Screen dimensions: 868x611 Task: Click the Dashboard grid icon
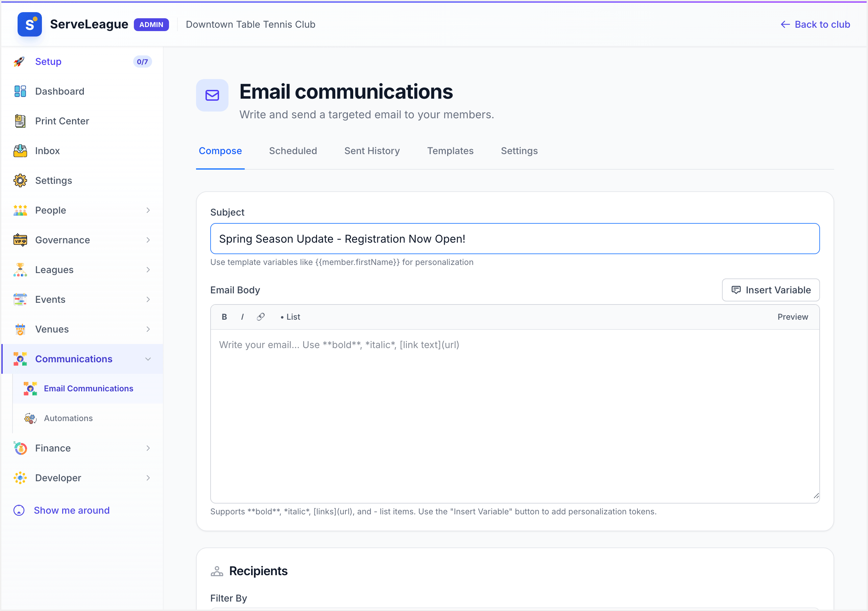tap(20, 91)
